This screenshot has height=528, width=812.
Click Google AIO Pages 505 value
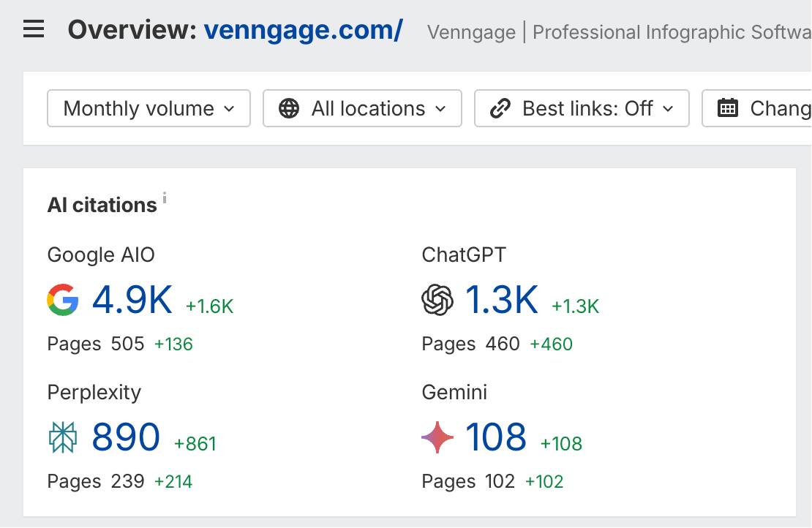click(x=127, y=344)
